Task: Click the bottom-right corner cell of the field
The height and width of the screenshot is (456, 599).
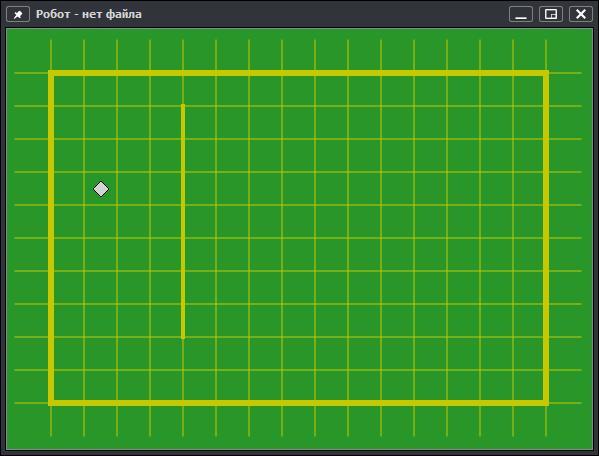Action: [x=529, y=386]
